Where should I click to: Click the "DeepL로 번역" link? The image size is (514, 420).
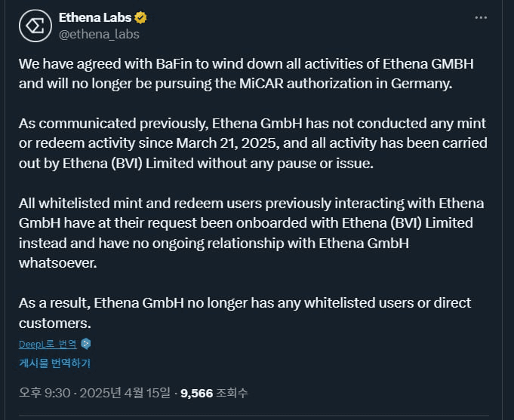pyautogui.click(x=48, y=345)
